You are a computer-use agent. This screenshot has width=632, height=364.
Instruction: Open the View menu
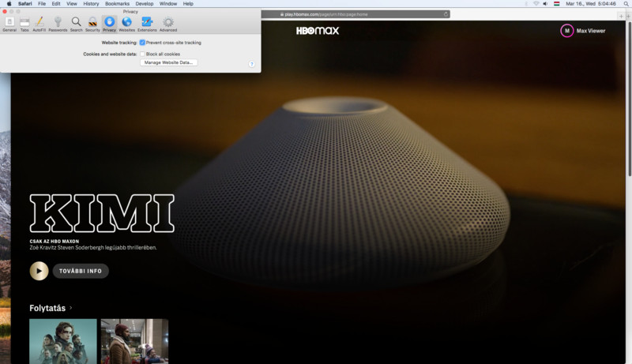72,4
